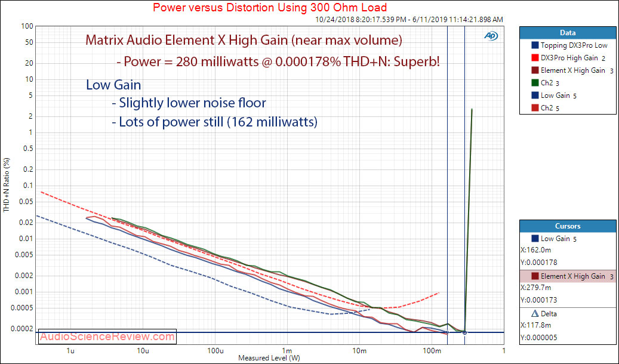
Task: Click the green Ch2 3 legend swatch
Action: 535,83
